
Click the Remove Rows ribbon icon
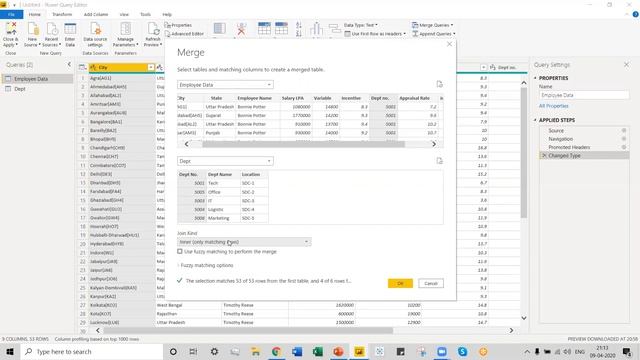(x=281, y=29)
